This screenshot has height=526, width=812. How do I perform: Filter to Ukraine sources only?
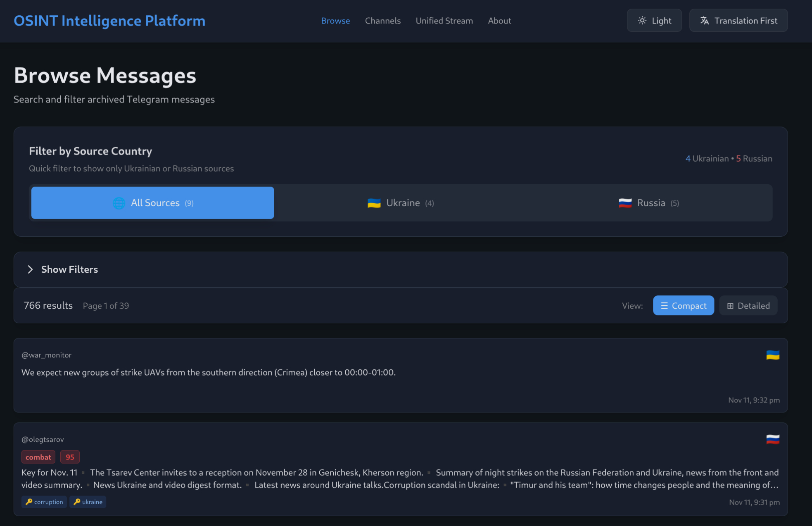click(400, 203)
